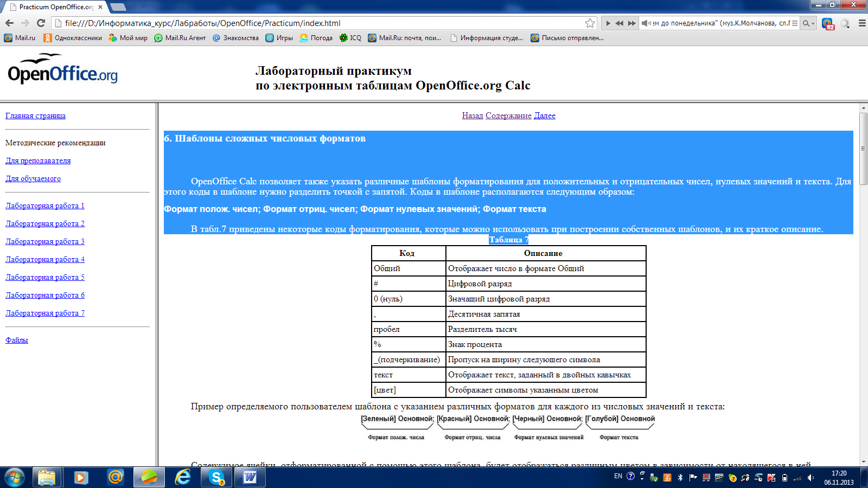
Task: Open the Знакомства bookmark
Action: [x=235, y=38]
